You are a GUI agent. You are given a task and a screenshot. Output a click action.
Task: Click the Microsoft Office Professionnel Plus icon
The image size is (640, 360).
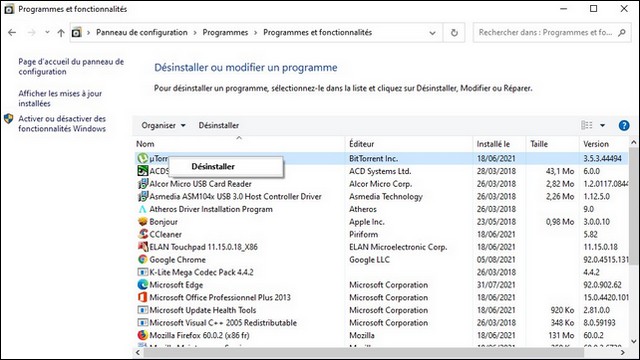142,297
